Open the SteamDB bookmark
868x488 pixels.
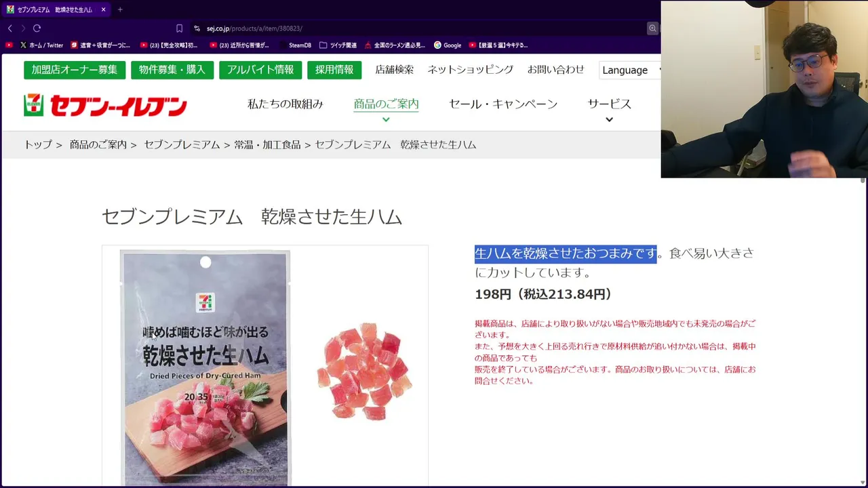[294, 45]
